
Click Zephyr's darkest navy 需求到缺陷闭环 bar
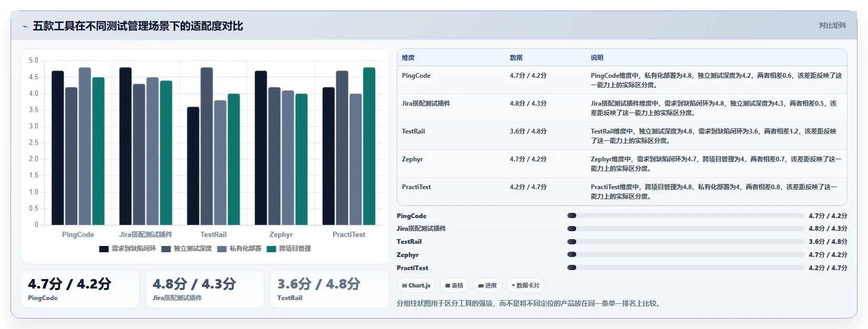point(261,148)
